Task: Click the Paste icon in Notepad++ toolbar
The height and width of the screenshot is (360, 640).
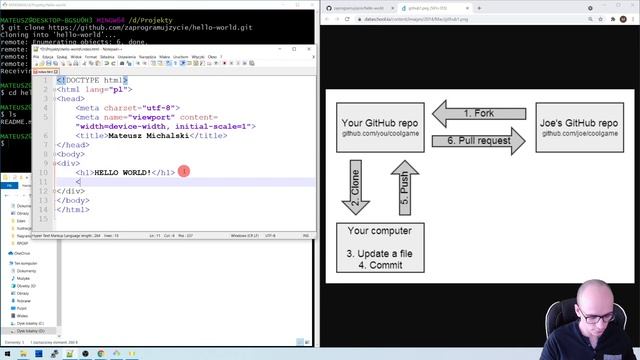Action: (x=98, y=63)
